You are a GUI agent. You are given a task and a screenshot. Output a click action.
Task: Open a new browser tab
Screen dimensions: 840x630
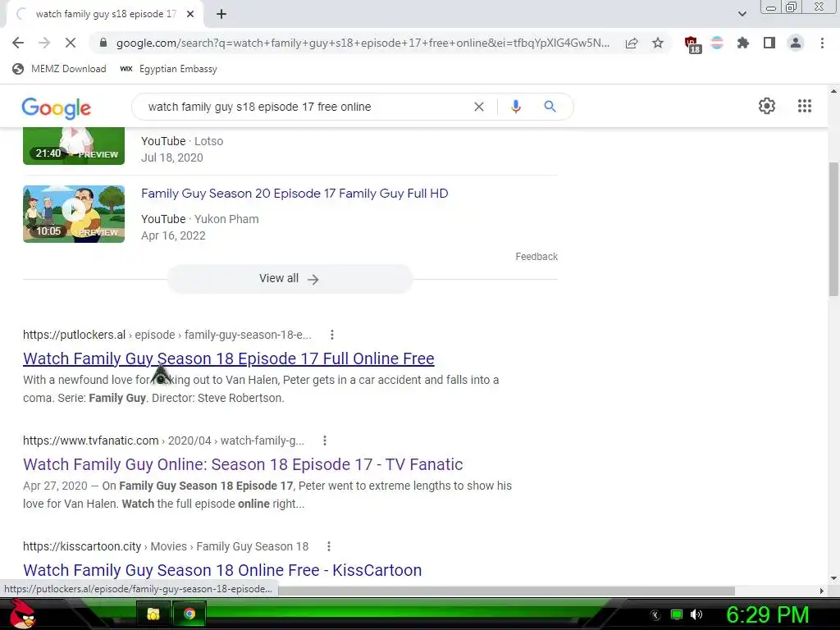(x=221, y=14)
